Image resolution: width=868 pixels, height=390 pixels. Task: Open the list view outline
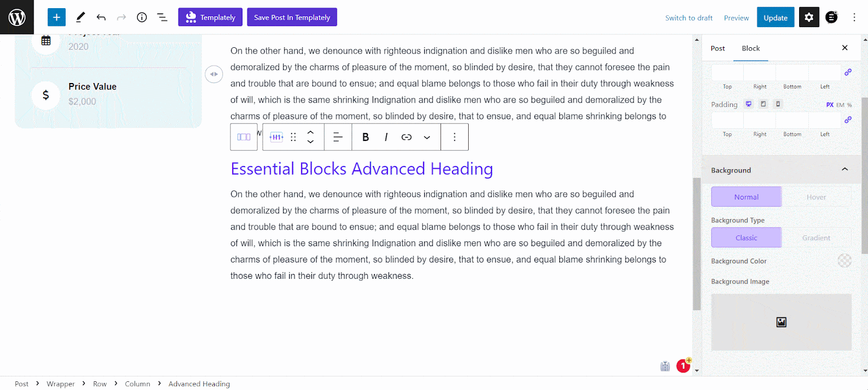(x=162, y=17)
